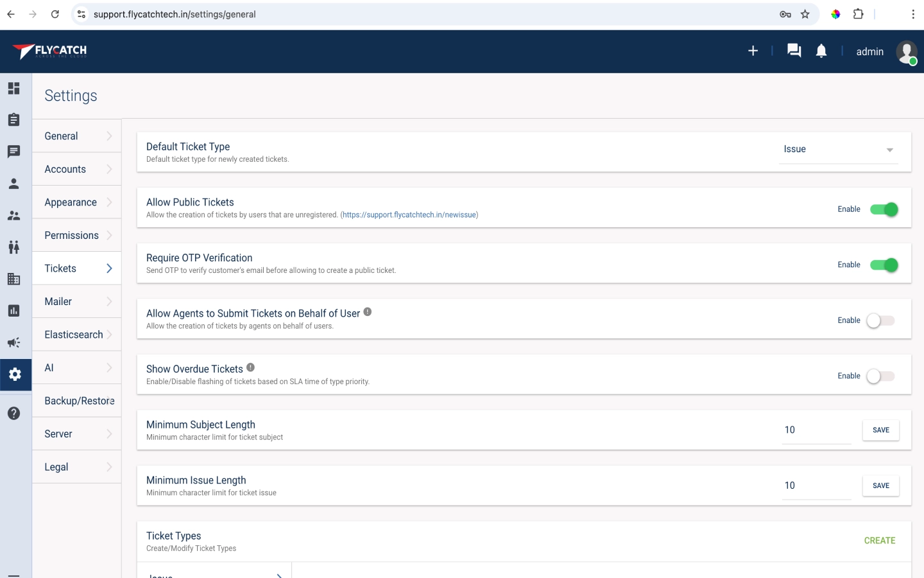Open the teams icon in sidebar
This screenshot has height=578, width=924.
pyautogui.click(x=13, y=247)
